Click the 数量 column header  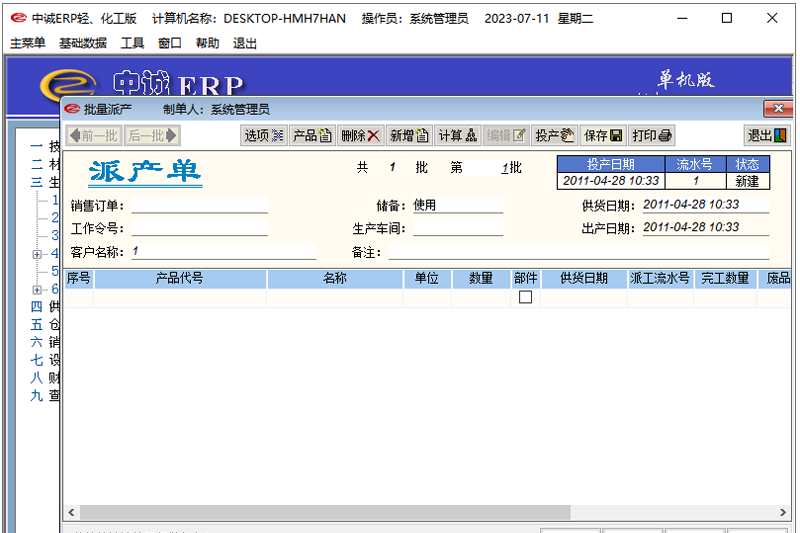(481, 278)
